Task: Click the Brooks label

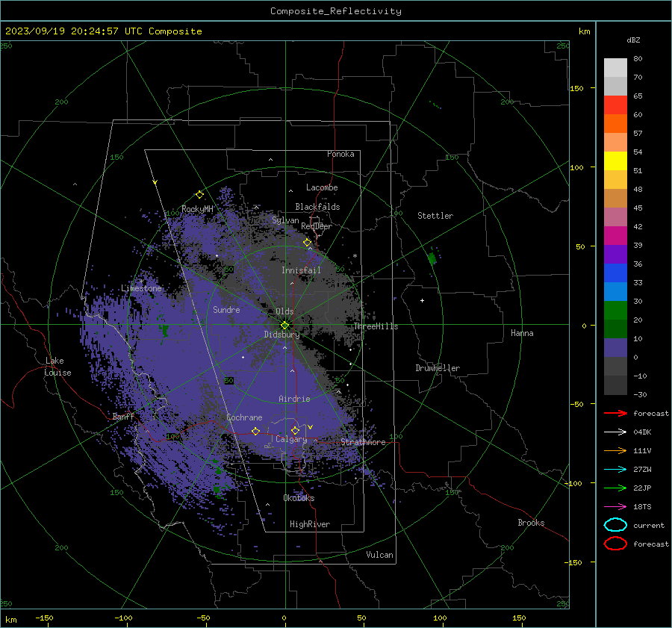Action: [531, 523]
